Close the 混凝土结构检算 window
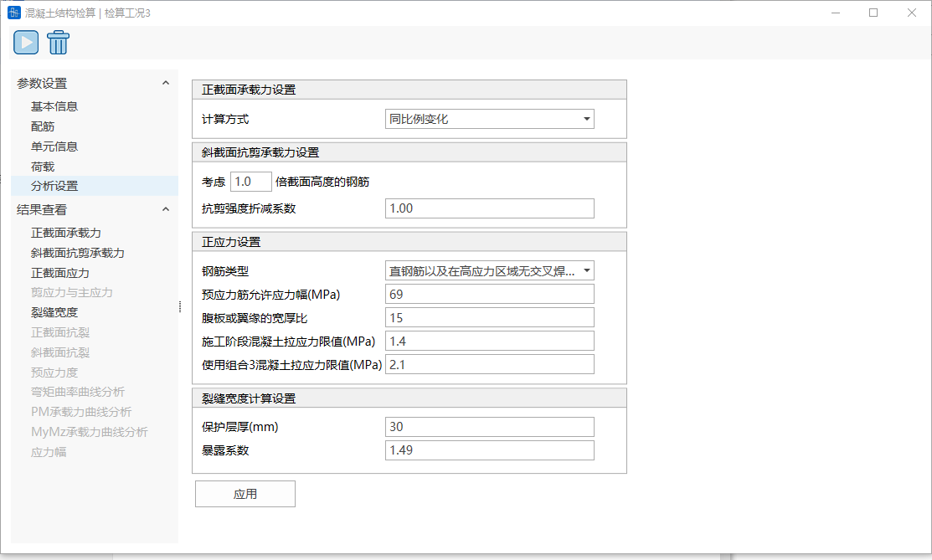The width and height of the screenshot is (932, 560). [912, 13]
